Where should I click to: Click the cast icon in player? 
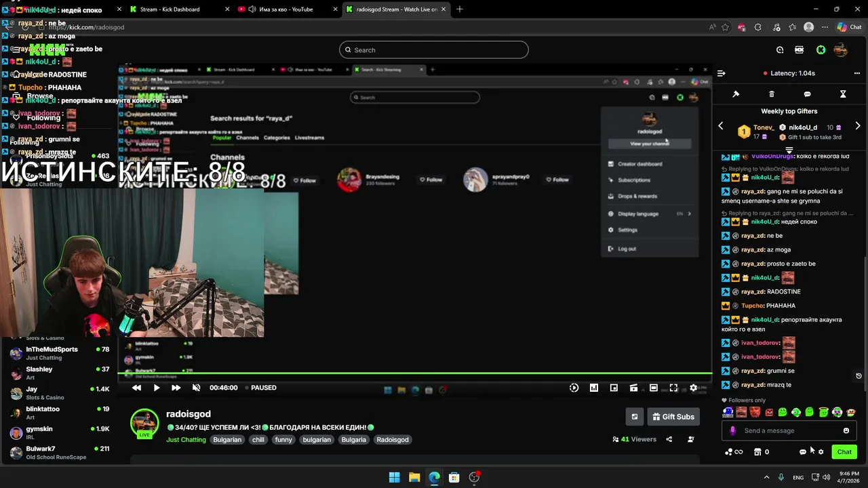(633, 388)
